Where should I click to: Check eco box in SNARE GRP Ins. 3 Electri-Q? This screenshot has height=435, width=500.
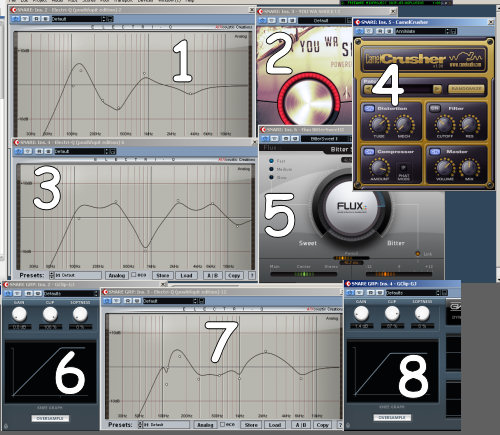(x=222, y=424)
